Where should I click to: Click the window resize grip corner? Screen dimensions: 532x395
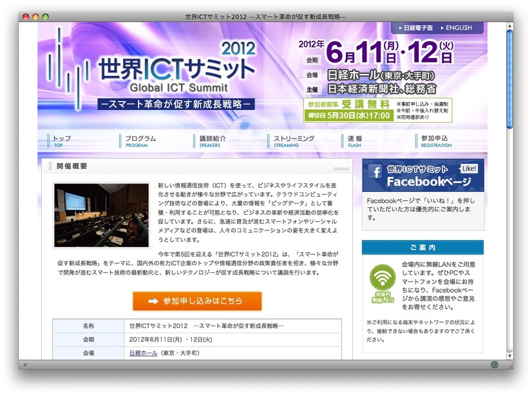pyautogui.click(x=510, y=366)
